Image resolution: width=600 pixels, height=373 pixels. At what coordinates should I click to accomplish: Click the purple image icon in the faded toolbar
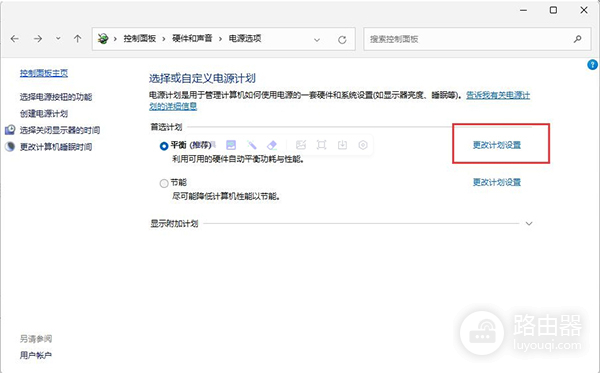231,145
